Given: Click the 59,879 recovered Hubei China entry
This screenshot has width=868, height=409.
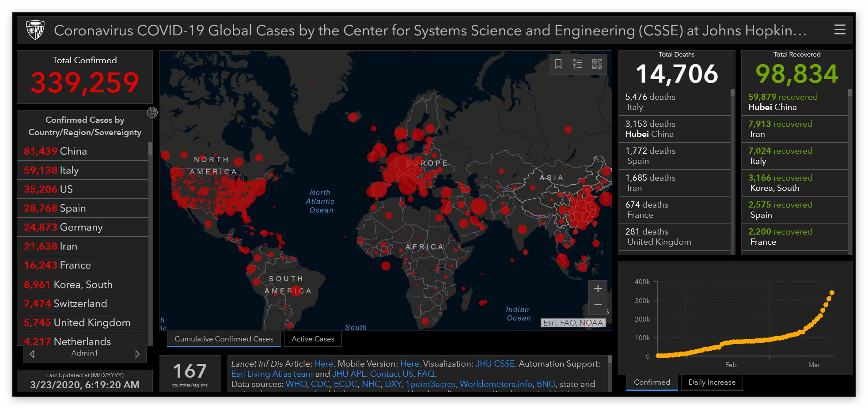Looking at the screenshot, I should 795,102.
